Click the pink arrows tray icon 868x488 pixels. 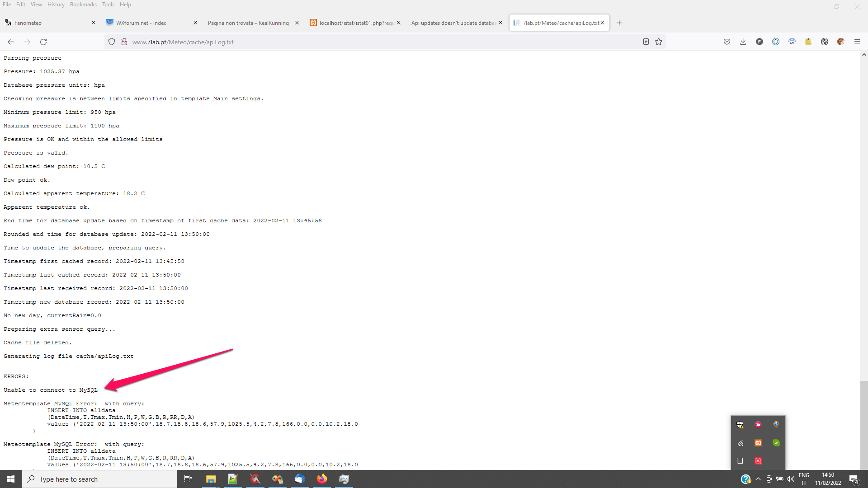pyautogui.click(x=758, y=425)
